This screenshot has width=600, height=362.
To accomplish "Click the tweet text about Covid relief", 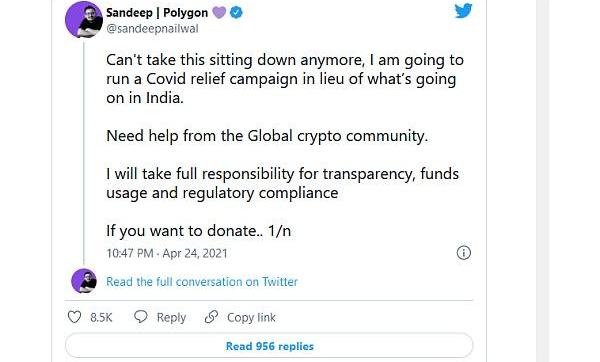I will [285, 79].
